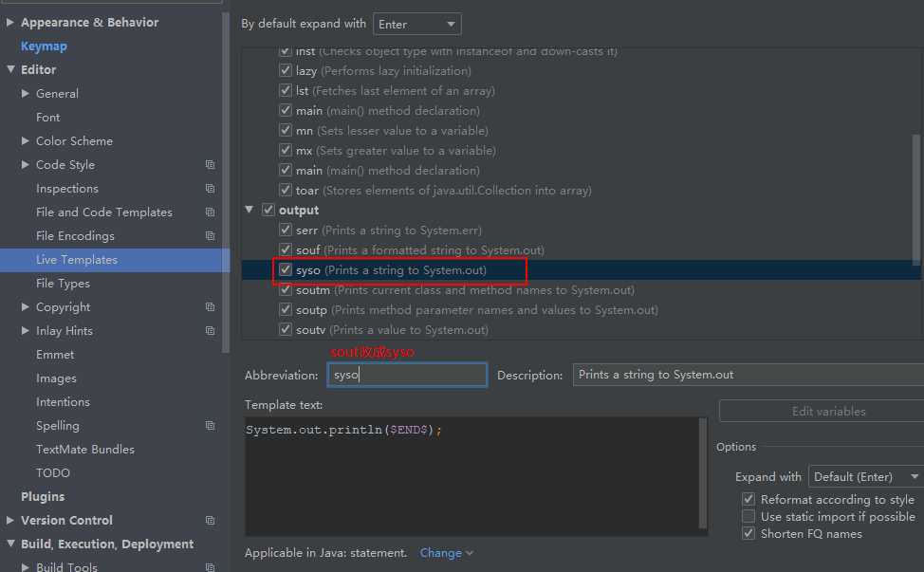Click the project-level icon beside Spelling

[210, 425]
